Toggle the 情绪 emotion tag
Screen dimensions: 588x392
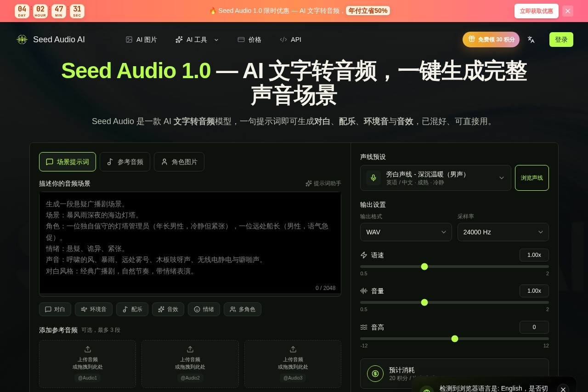click(204, 309)
